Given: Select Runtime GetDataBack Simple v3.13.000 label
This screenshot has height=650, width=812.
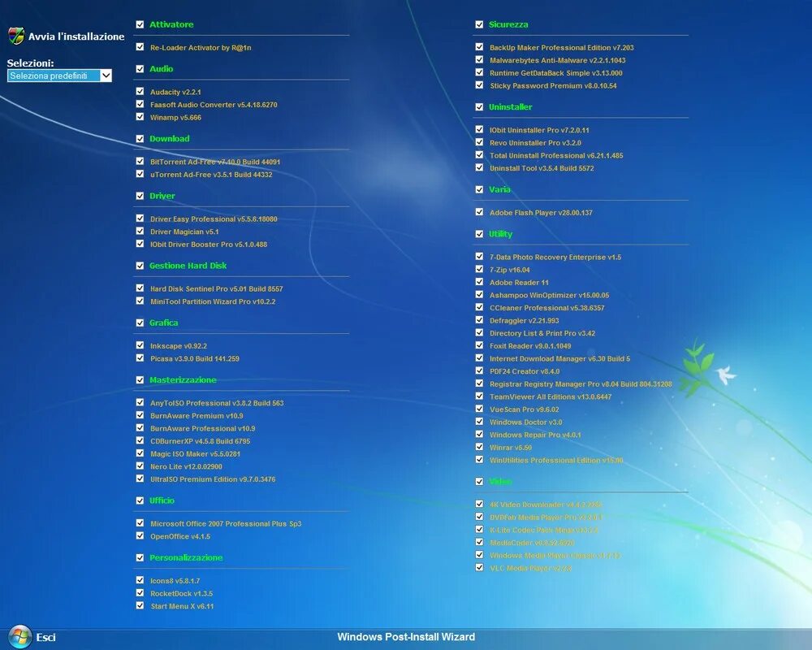Looking at the screenshot, I should tap(555, 73).
